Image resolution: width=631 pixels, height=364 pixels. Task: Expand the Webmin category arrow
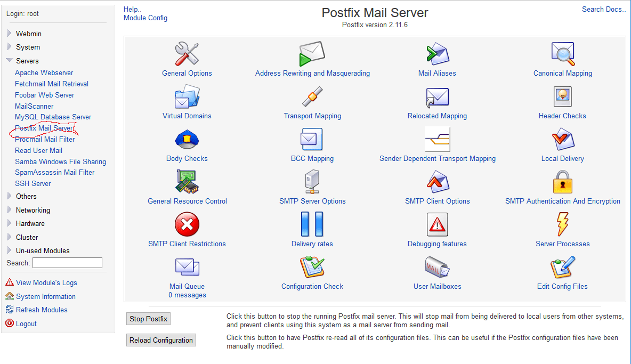[9, 34]
